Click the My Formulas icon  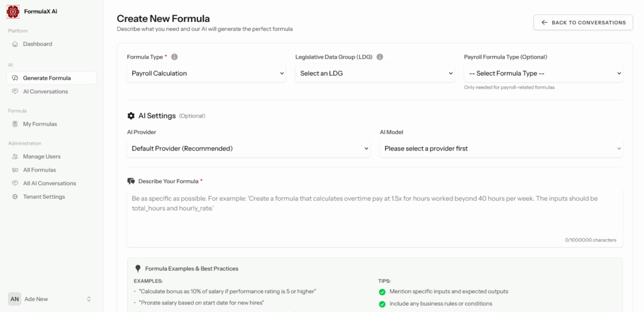(x=15, y=124)
